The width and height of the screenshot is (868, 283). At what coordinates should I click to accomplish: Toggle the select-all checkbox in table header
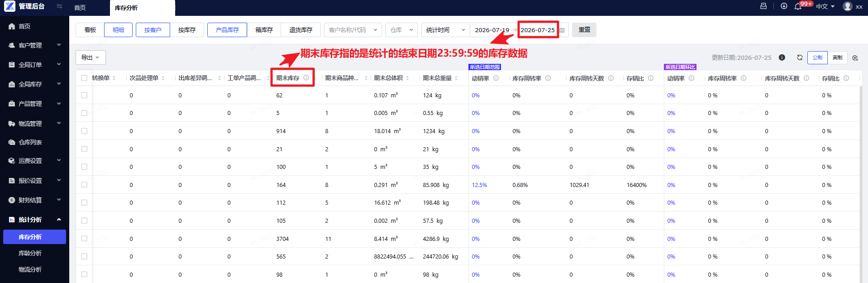tap(84, 78)
